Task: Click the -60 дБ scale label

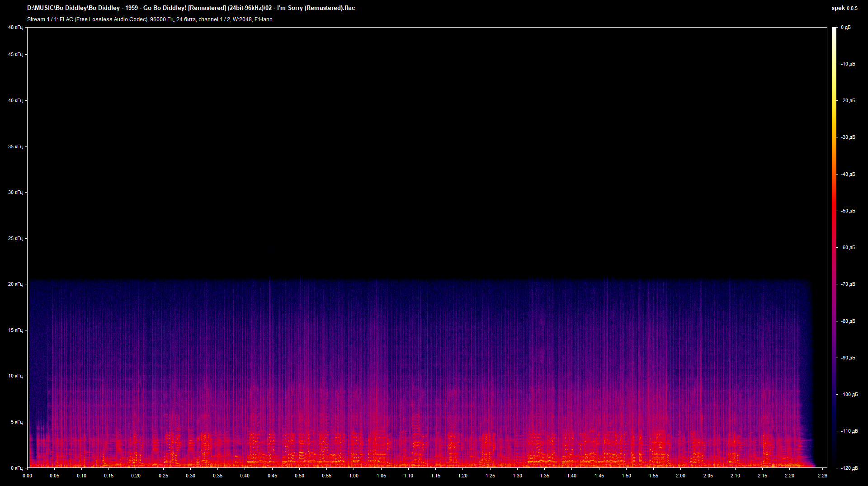Action: [848, 248]
